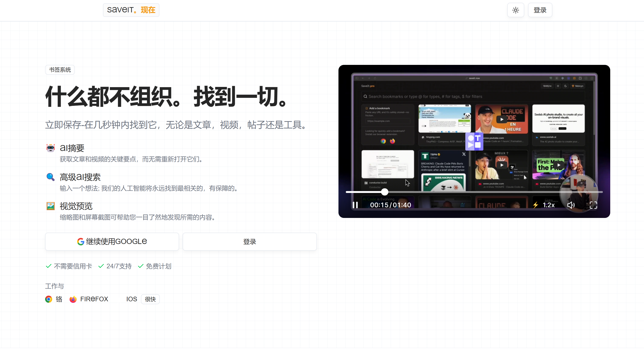Click the 高级AI搜索 feature title

[x=80, y=177]
